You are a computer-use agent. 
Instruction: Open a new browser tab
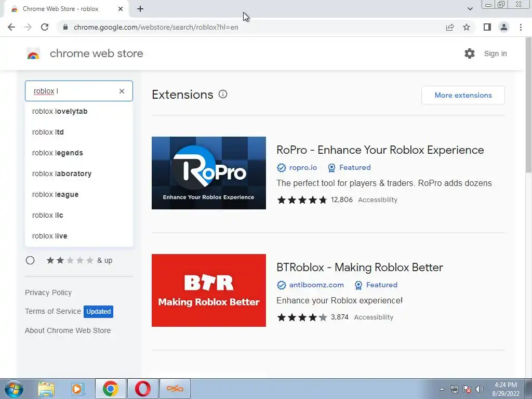coord(140,9)
